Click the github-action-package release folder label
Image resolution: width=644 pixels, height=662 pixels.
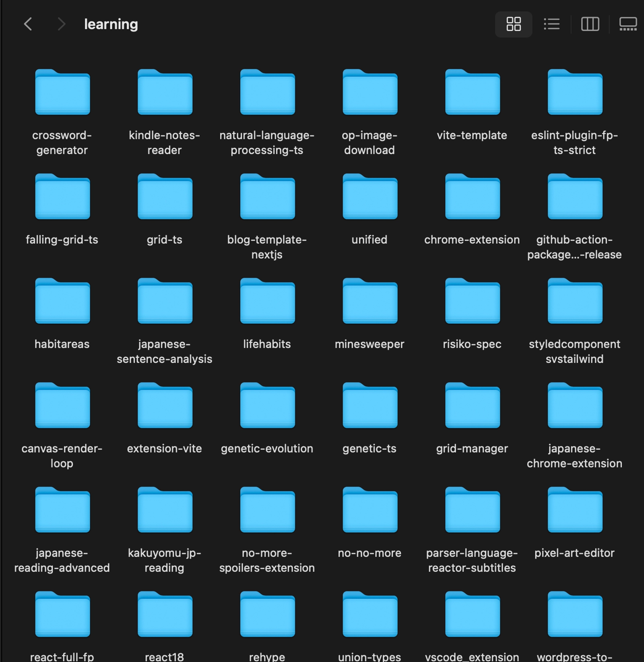coord(574,247)
